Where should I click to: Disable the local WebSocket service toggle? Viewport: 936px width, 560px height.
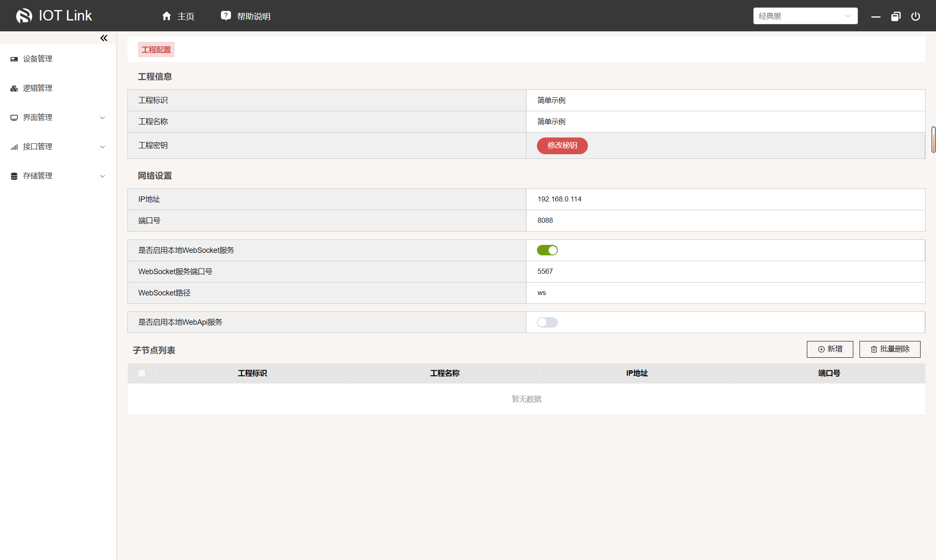(547, 250)
